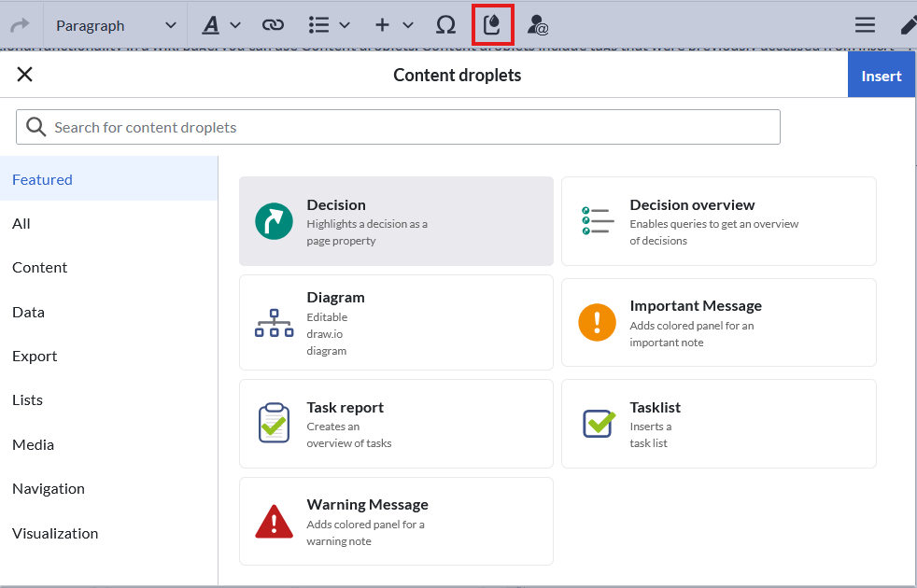Click the pencil edit mode icon
The height and width of the screenshot is (588, 917).
coord(909,25)
